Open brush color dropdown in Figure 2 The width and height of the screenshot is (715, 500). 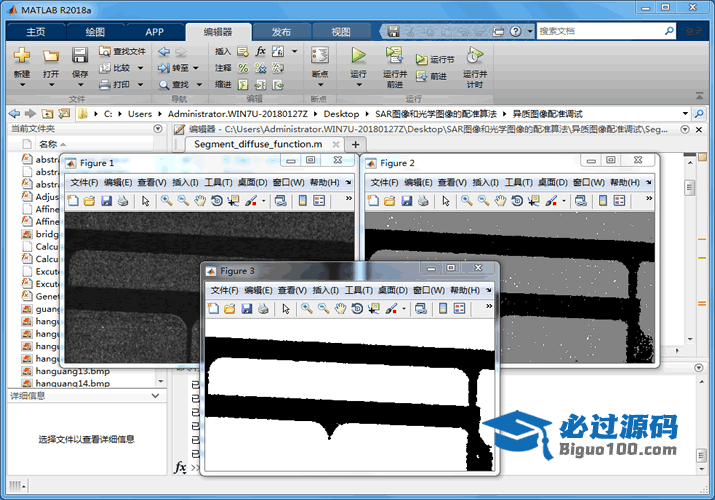[564, 201]
